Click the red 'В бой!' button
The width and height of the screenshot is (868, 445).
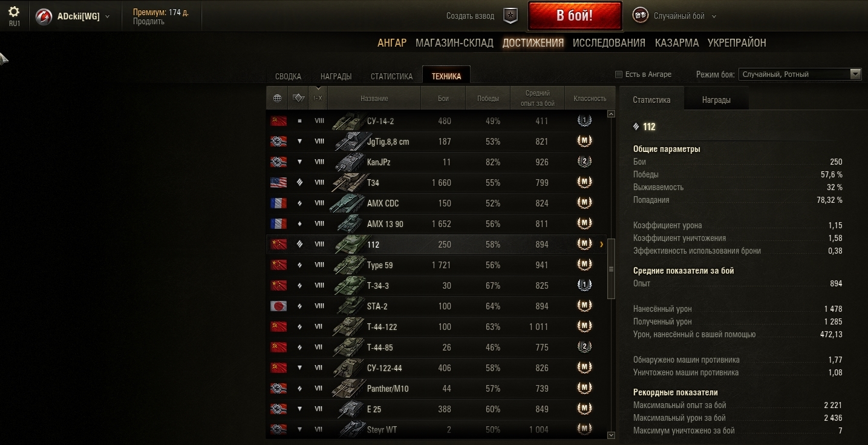tap(575, 16)
